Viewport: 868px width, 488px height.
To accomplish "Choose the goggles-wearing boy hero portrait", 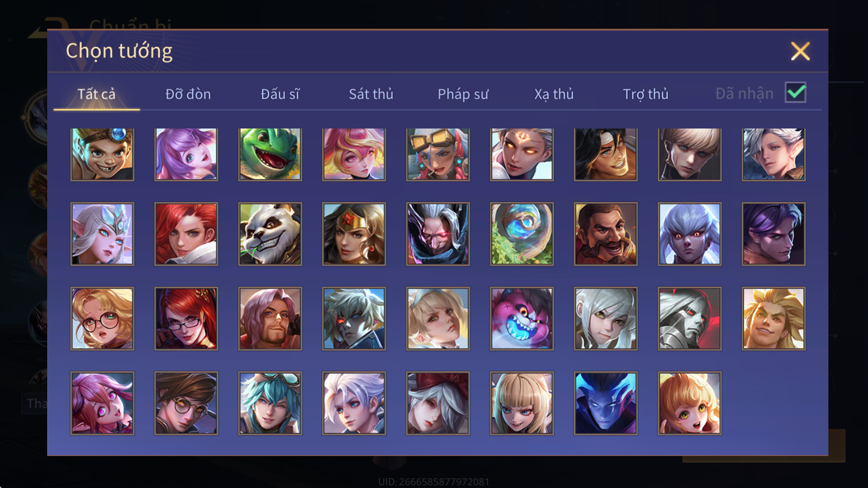I will point(102,155).
